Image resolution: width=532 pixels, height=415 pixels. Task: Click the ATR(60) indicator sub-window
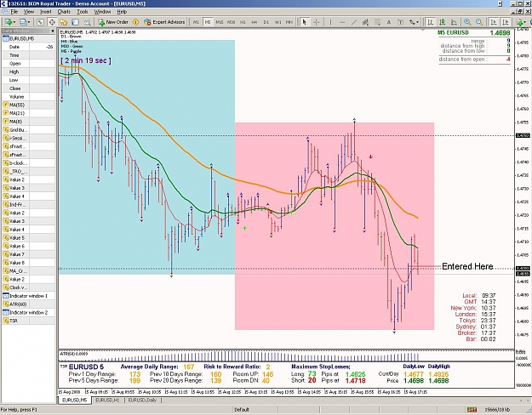(286, 355)
